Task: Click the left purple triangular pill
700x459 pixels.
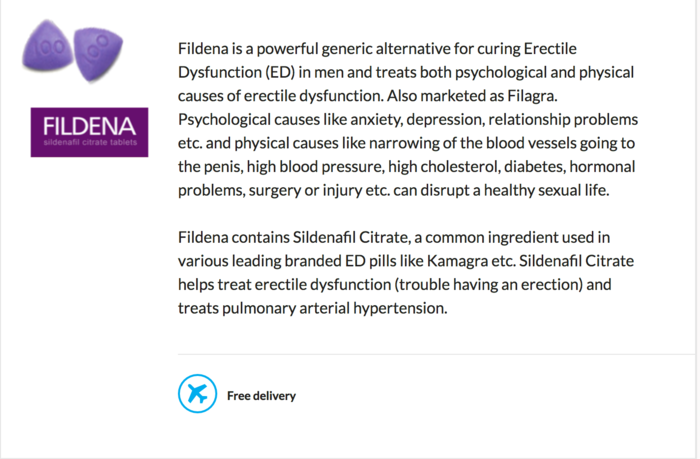Action: pyautogui.click(x=47, y=46)
